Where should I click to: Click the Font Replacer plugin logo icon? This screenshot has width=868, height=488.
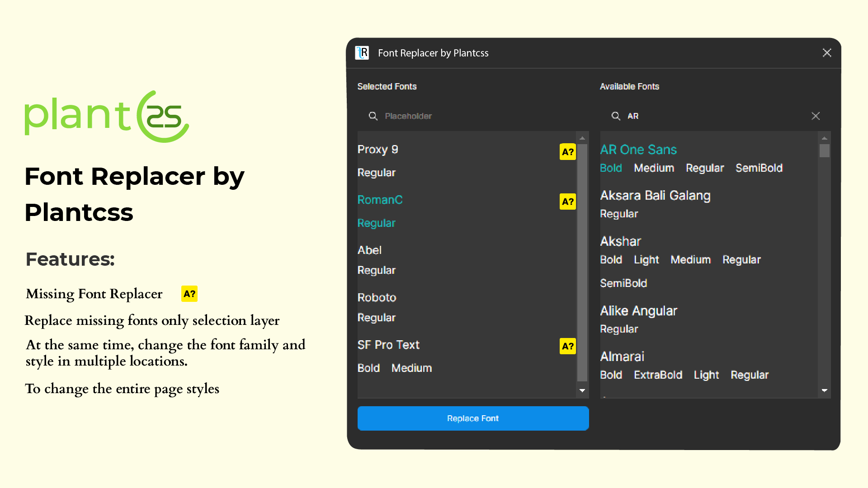tap(362, 53)
